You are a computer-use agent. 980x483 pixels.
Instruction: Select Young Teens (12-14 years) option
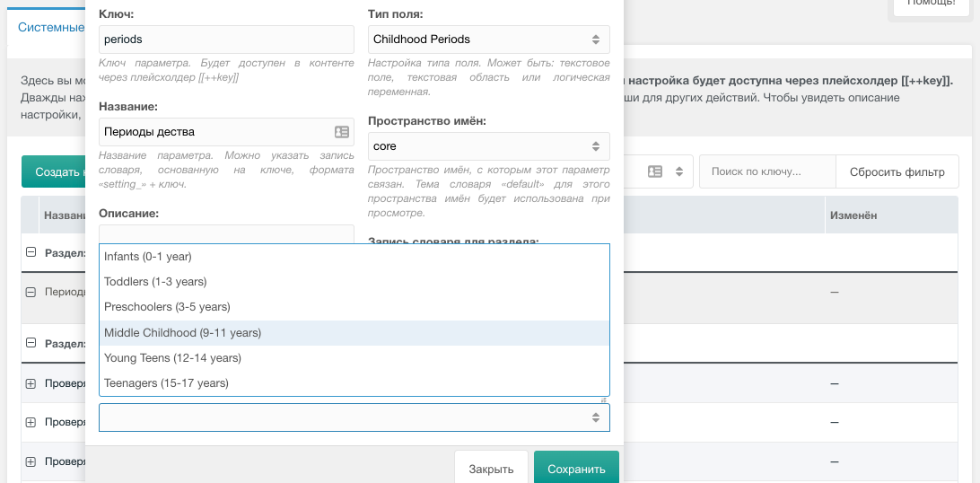(x=354, y=358)
